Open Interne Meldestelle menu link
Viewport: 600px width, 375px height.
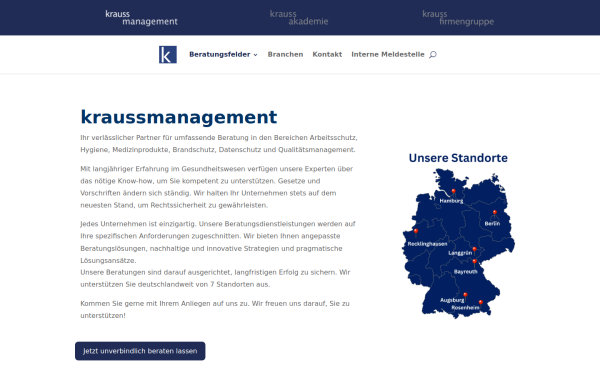pyautogui.click(x=388, y=54)
